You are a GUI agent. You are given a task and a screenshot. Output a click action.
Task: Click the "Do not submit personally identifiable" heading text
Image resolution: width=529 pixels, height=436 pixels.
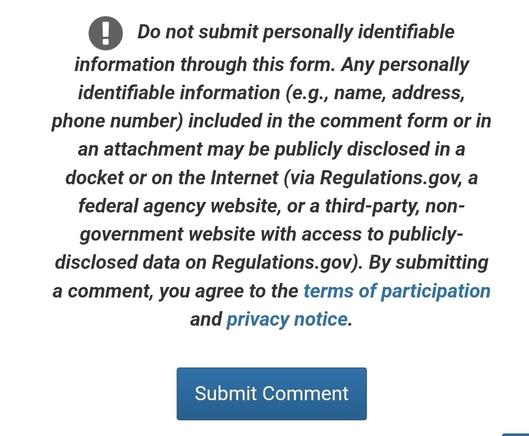tap(296, 32)
